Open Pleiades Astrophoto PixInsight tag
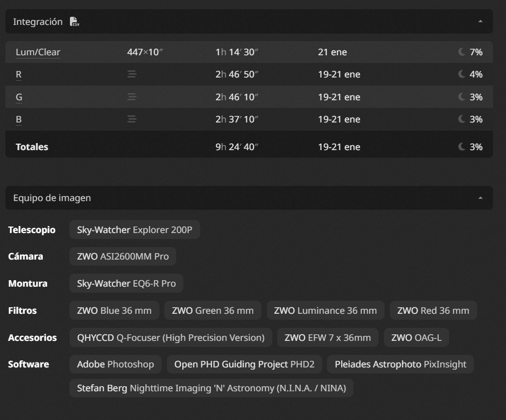Screen dimensions: 506x420 pyautogui.click(x=400, y=364)
